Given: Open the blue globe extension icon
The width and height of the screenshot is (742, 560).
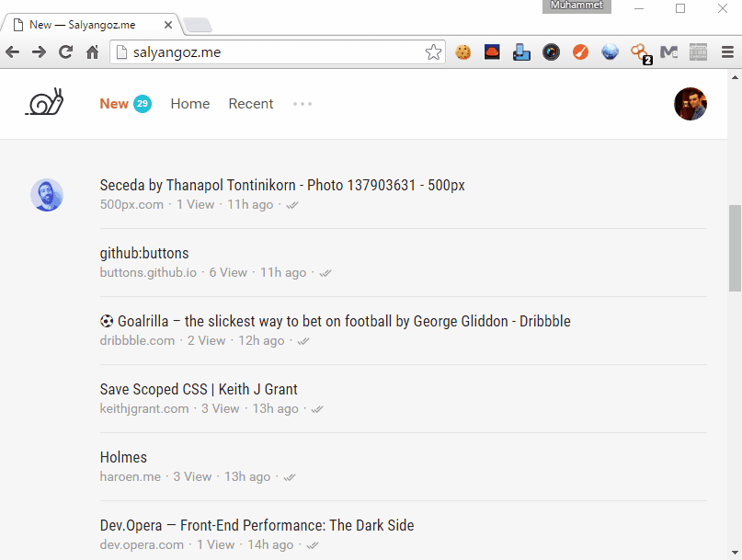Looking at the screenshot, I should tap(610, 52).
